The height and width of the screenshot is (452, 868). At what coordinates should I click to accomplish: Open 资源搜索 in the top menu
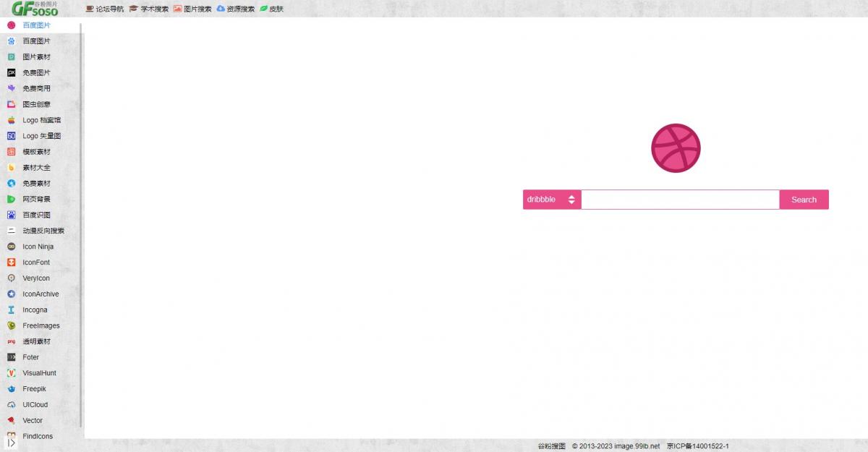(x=236, y=9)
